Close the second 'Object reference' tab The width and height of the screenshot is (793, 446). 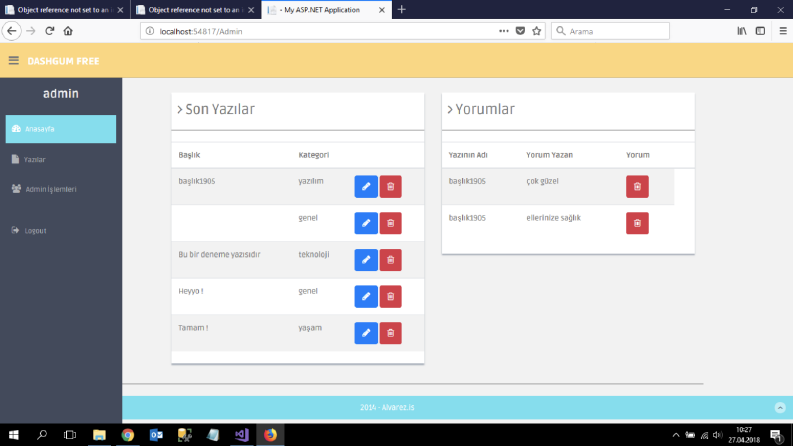251,10
